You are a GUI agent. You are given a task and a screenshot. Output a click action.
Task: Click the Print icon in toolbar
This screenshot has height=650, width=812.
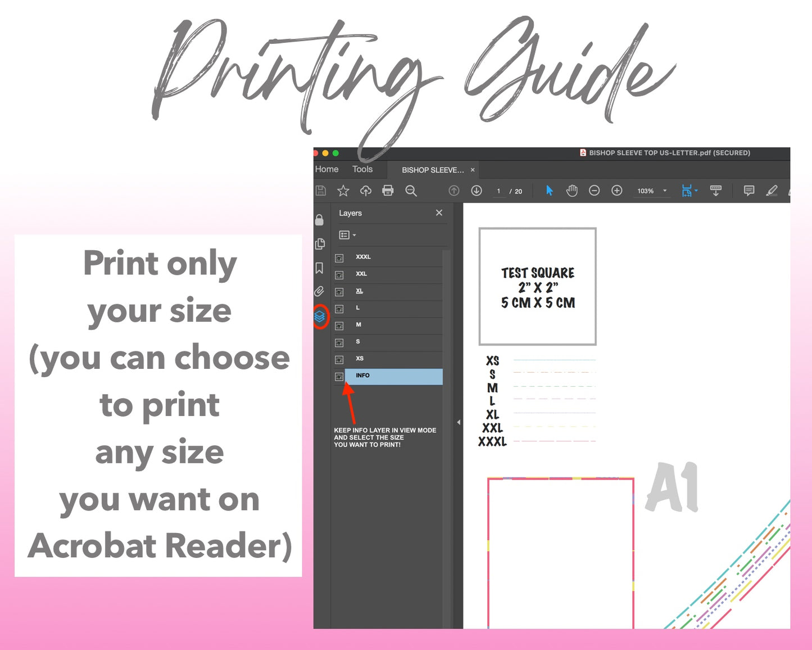388,191
